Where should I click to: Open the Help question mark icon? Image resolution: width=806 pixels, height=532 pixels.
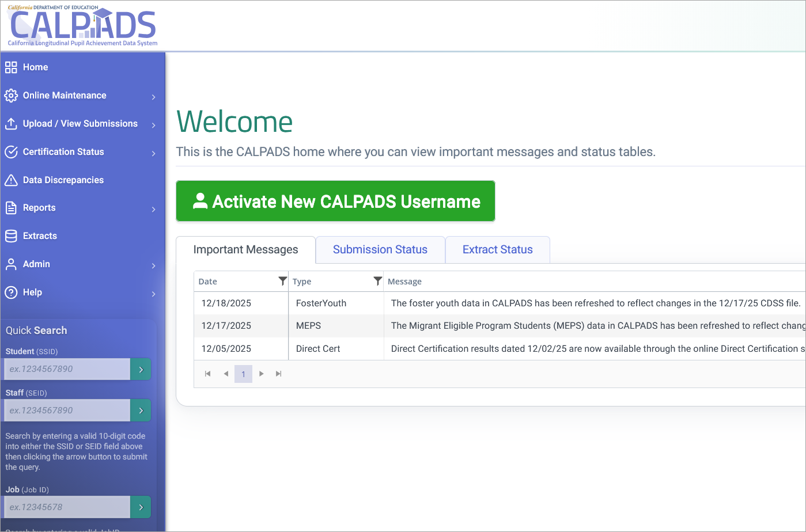point(11,292)
